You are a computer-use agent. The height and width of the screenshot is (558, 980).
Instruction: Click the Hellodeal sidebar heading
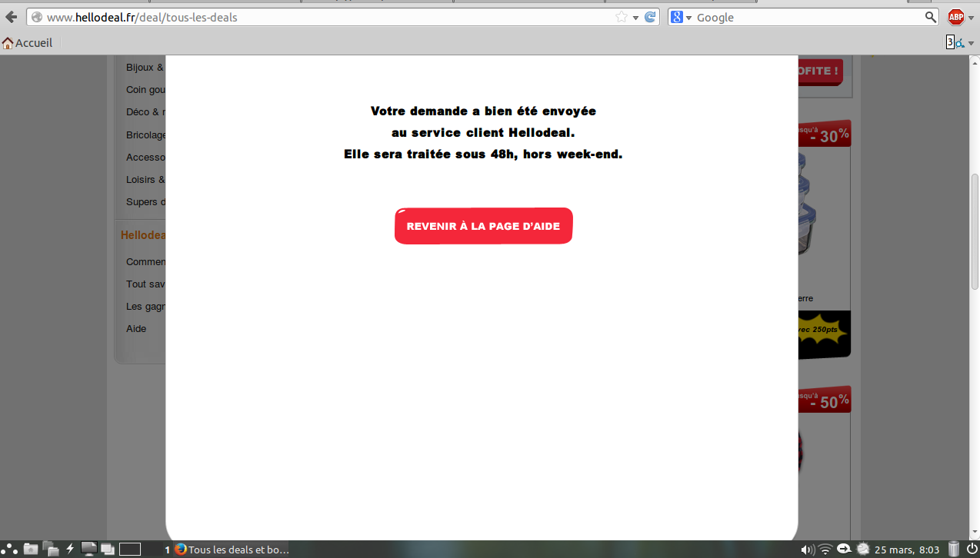[x=143, y=235]
